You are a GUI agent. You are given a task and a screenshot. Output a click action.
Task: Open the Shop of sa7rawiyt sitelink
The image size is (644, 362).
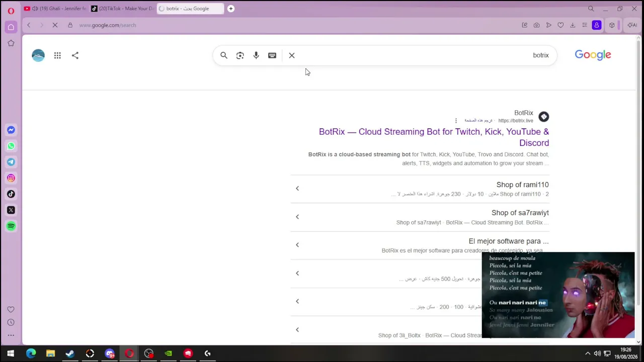tap(520, 213)
